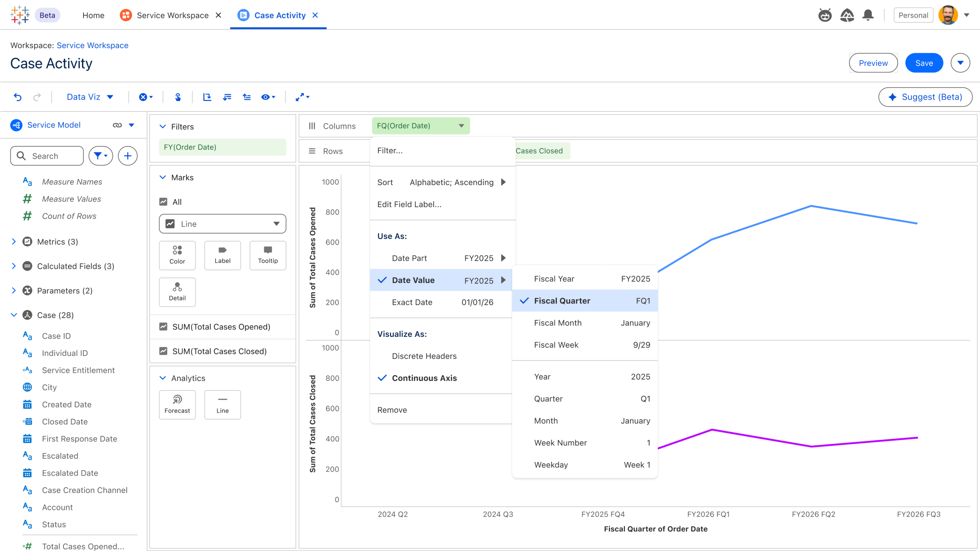Toggle the eye visibility toolbar dropdown
The image size is (980, 551).
click(268, 97)
